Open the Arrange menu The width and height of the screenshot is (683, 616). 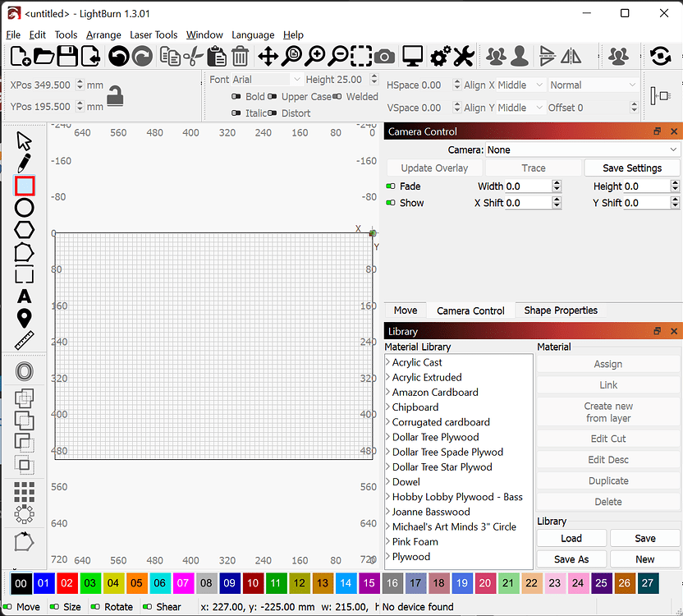coord(103,34)
